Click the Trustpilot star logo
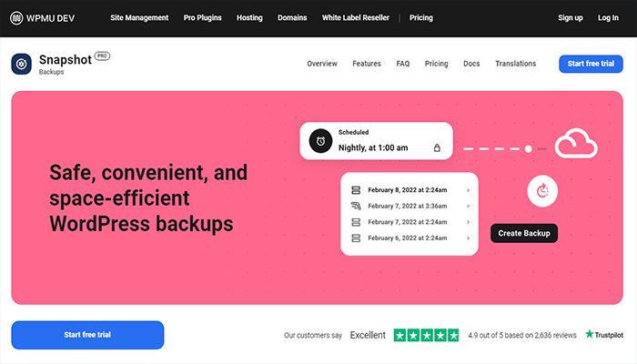Image resolution: width=637 pixels, height=364 pixels. click(x=590, y=335)
